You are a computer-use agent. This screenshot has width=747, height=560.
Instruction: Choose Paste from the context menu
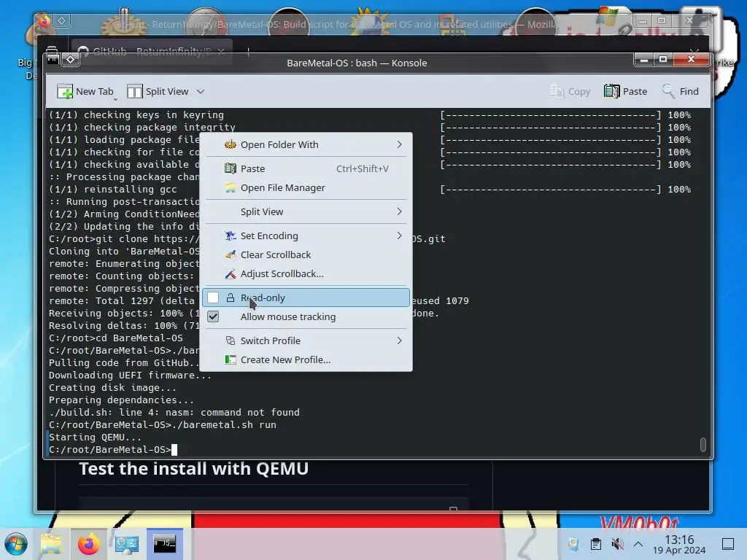click(306, 168)
